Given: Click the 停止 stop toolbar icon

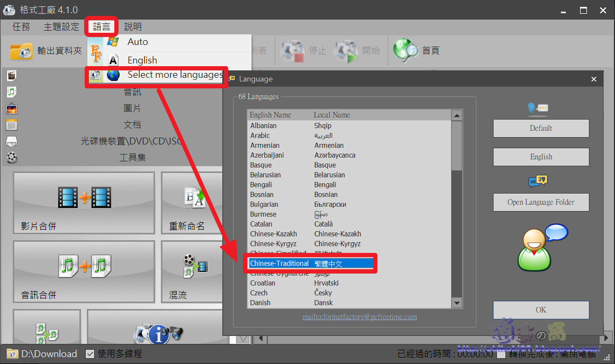Looking at the screenshot, I should tap(292, 51).
